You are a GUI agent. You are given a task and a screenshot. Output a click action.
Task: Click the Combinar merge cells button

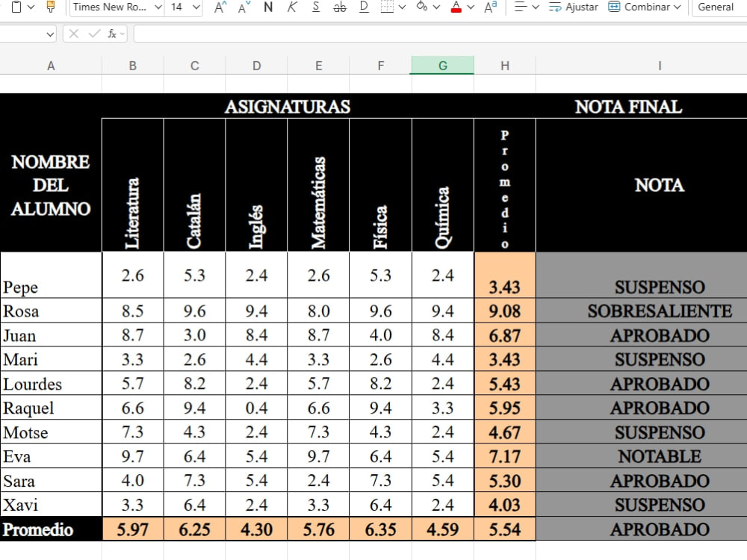tap(639, 7)
